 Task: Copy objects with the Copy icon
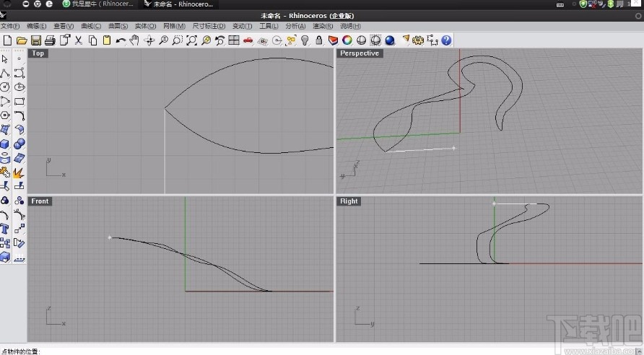tap(93, 40)
